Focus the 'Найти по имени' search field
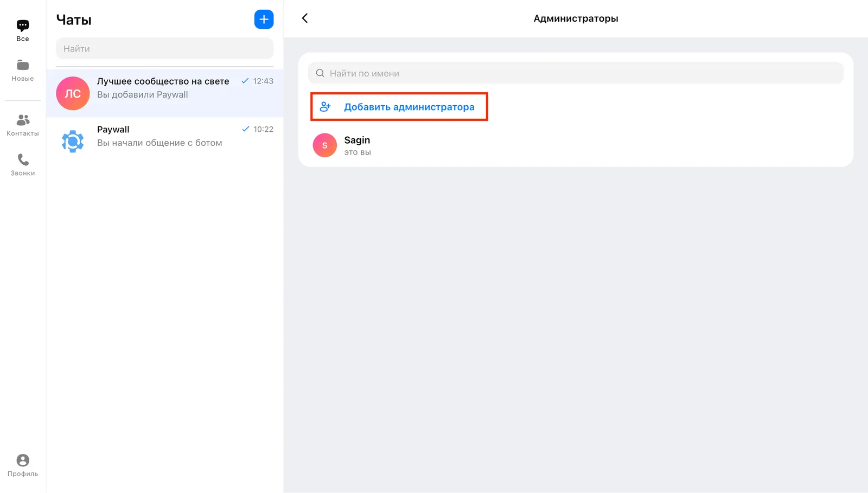Viewport: 868px width, 493px height. click(x=576, y=73)
